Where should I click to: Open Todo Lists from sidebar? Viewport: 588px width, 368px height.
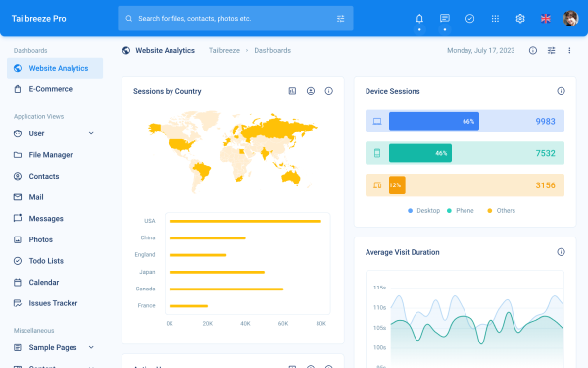pyautogui.click(x=55, y=261)
